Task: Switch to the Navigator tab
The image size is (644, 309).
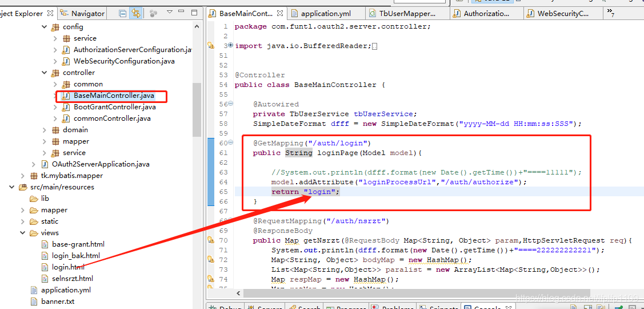Action: point(82,13)
